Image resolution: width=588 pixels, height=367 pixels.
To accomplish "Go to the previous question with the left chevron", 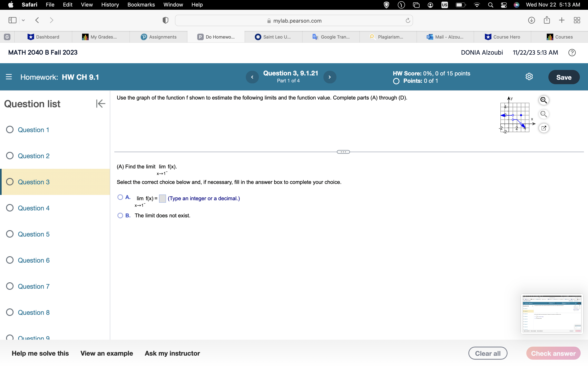I will click(x=252, y=77).
